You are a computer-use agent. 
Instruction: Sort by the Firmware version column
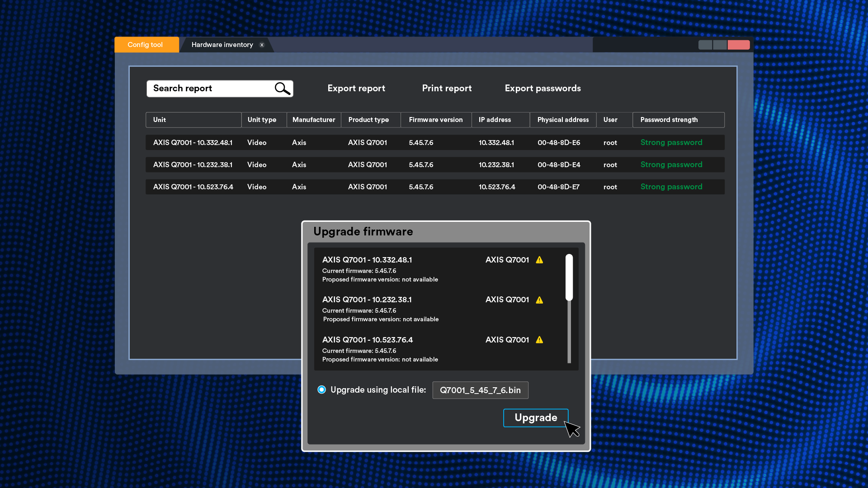tap(436, 120)
